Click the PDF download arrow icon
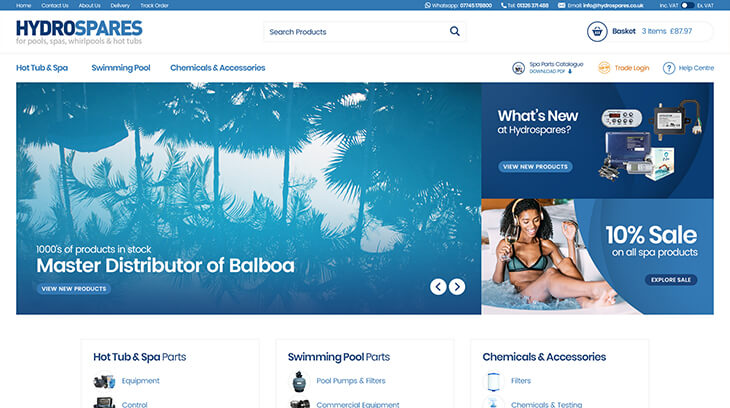Viewport: 730px width, 408px height. 570,71
